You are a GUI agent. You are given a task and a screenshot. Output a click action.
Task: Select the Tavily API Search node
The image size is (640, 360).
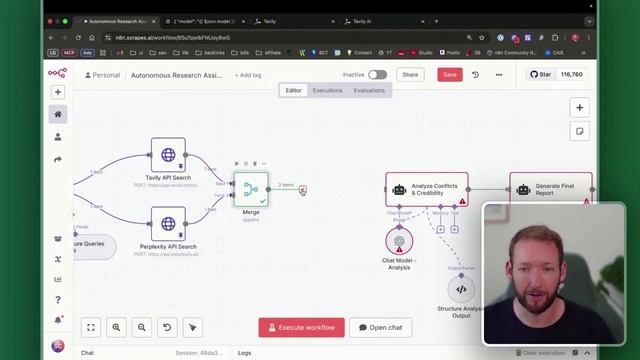click(168, 155)
